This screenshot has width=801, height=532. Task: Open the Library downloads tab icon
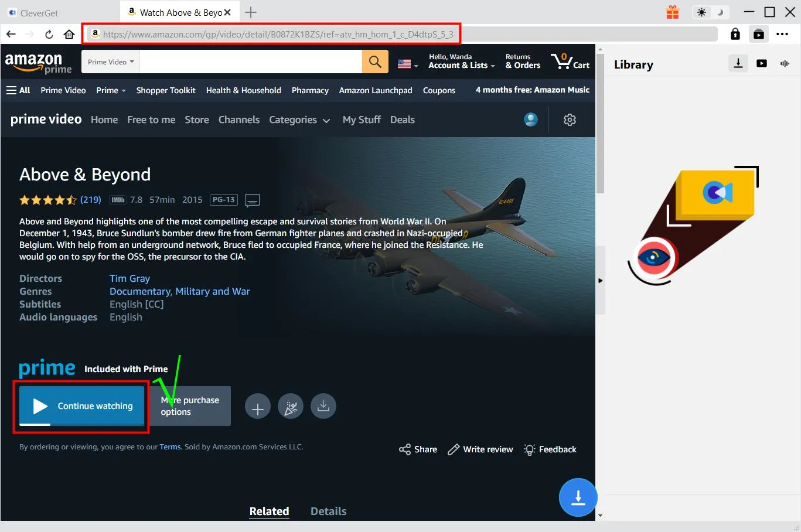(x=738, y=63)
